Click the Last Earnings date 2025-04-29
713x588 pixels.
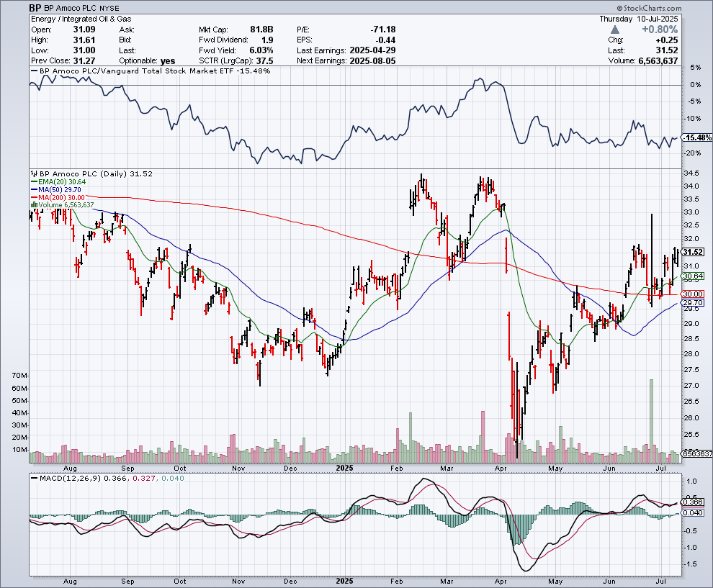tap(372, 50)
